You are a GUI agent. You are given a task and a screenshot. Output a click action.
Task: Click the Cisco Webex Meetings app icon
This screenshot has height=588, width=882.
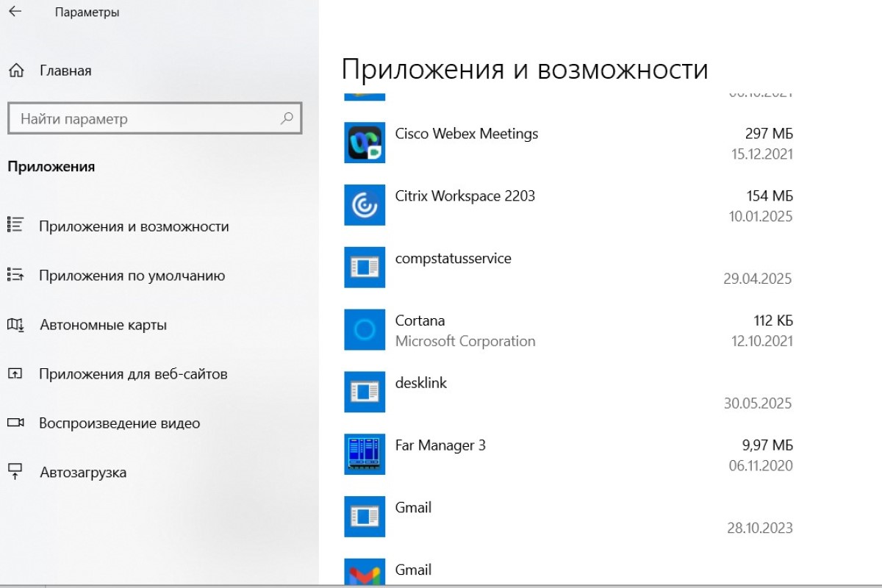pyautogui.click(x=365, y=143)
